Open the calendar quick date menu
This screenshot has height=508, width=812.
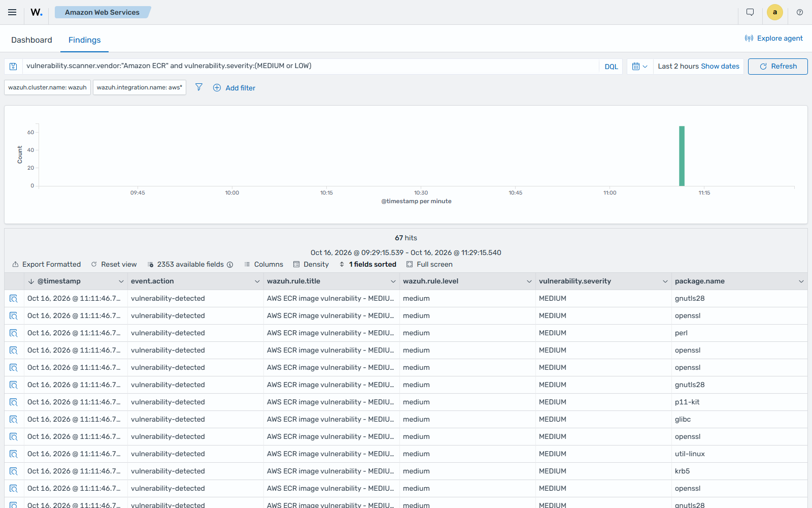pos(640,67)
